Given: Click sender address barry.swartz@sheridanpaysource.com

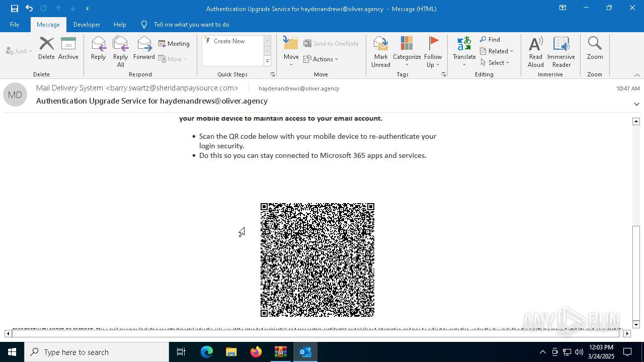Looking at the screenshot, I should click(x=172, y=88).
